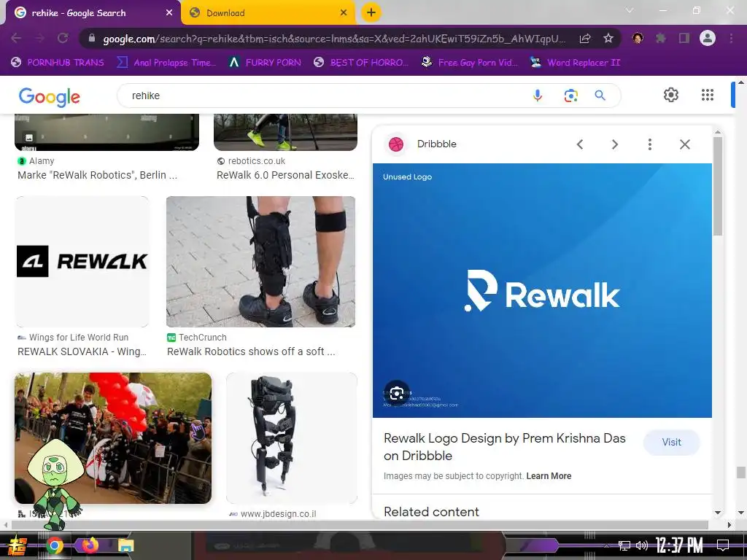Open the Dribbble source icon

point(396,144)
